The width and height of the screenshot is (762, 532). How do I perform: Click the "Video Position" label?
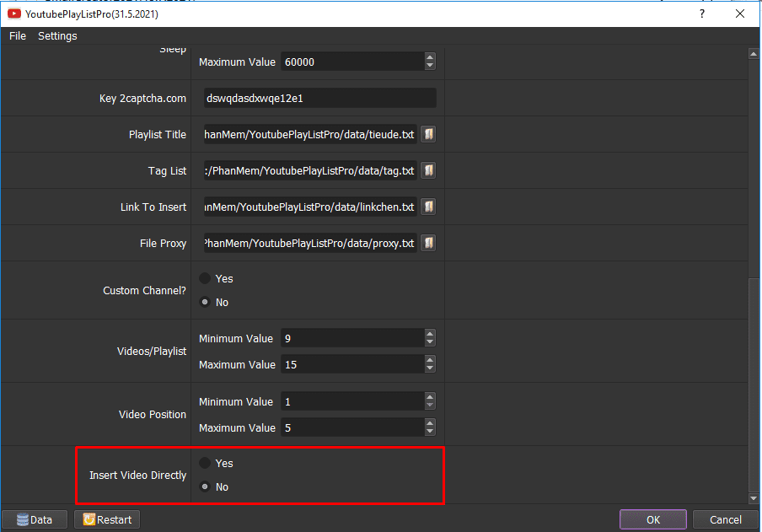(x=152, y=414)
